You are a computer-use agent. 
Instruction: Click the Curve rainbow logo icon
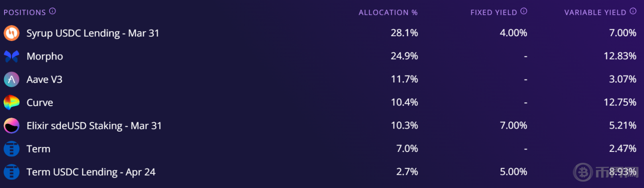point(11,103)
